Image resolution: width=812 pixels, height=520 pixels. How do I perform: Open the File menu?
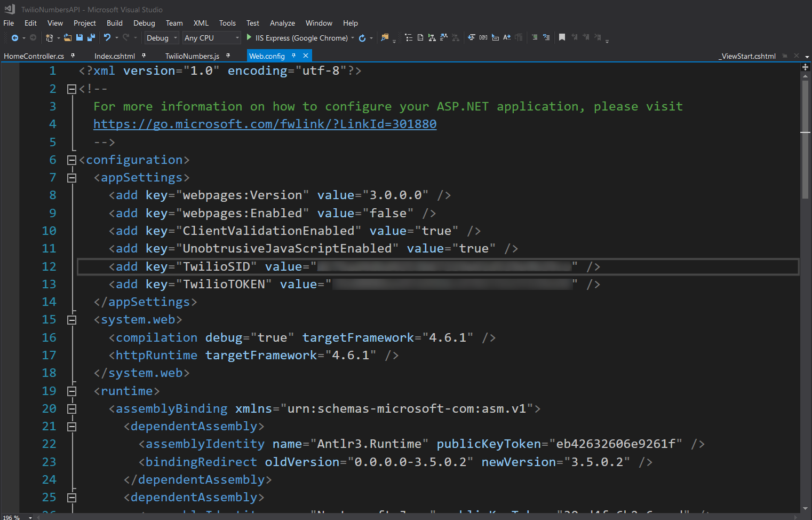(x=9, y=23)
